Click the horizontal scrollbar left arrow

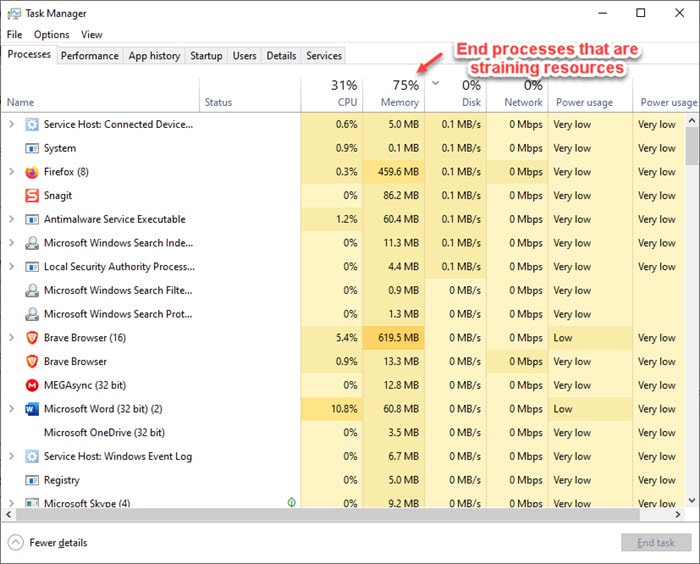click(x=8, y=514)
